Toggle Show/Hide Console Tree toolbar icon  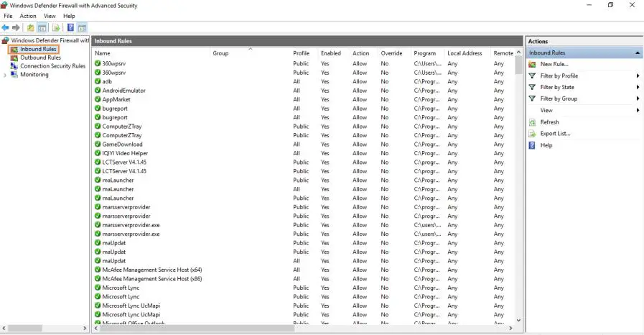pos(42,27)
